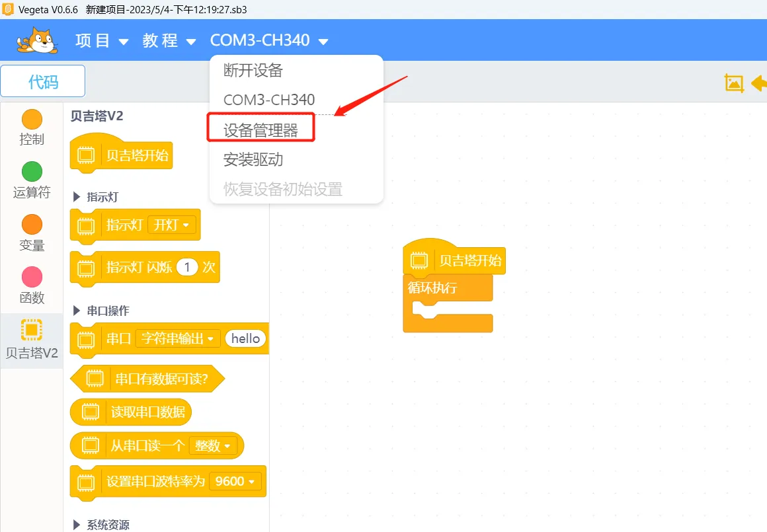This screenshot has width=767, height=532.
Task: Open the 项目 menu
Action: (102, 41)
